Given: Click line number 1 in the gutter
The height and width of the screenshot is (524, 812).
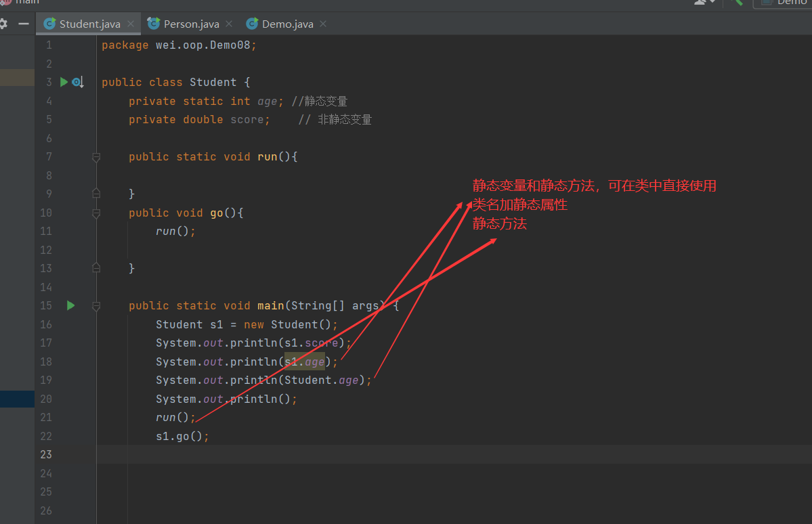Looking at the screenshot, I should 49,45.
